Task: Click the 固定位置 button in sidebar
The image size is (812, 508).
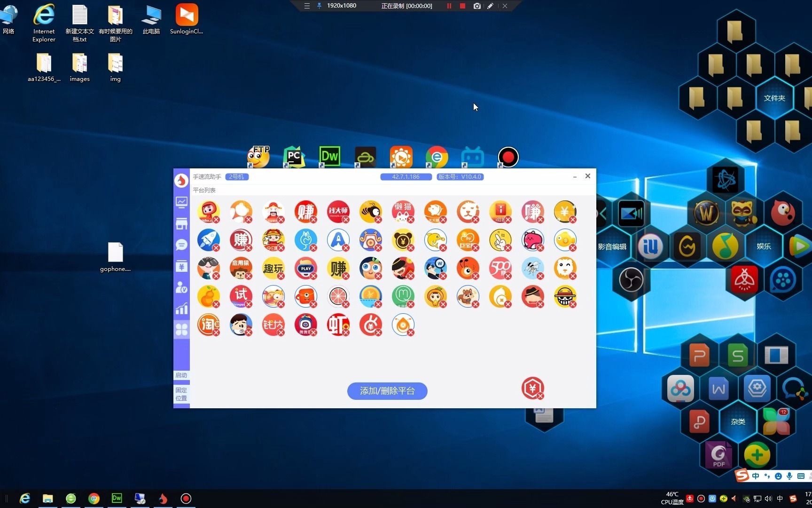Action: pos(181,394)
